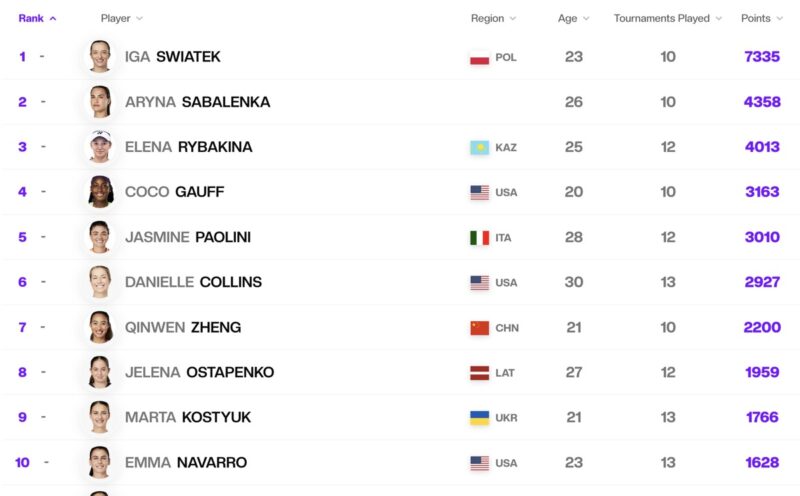Click the Latvia flag icon
The width and height of the screenshot is (800, 496).
click(x=480, y=373)
